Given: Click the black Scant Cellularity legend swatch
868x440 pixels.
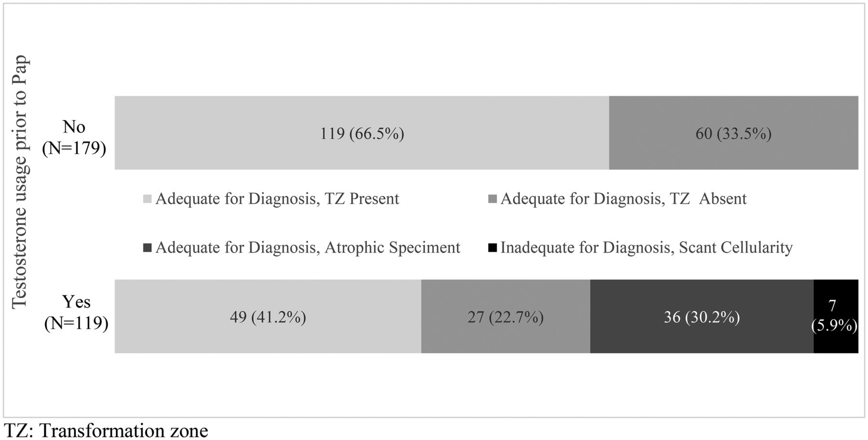Looking at the screenshot, I should [492, 247].
